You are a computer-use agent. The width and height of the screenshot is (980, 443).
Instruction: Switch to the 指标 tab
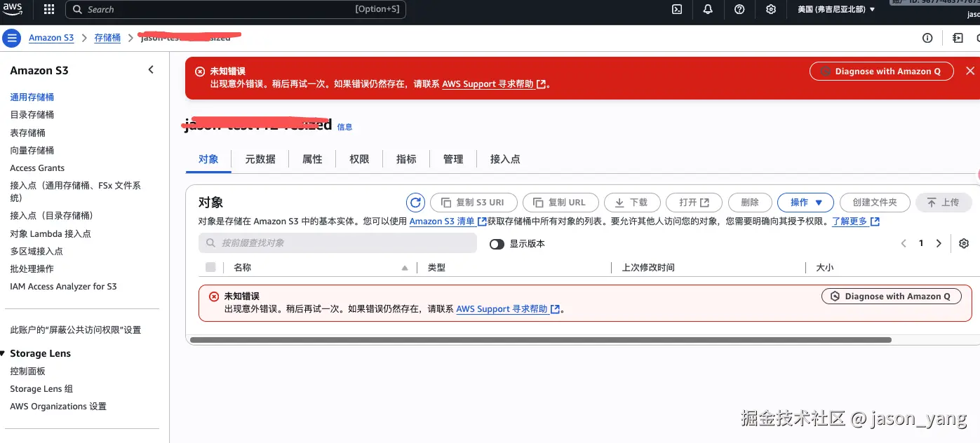(406, 159)
